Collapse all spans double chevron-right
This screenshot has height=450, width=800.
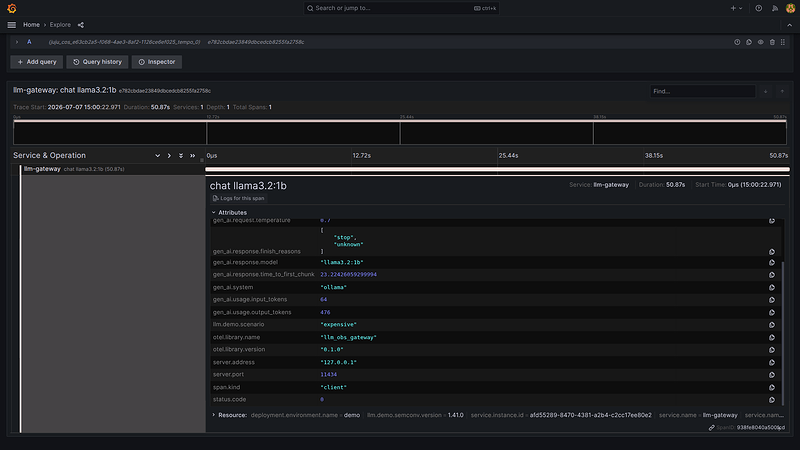(192, 156)
